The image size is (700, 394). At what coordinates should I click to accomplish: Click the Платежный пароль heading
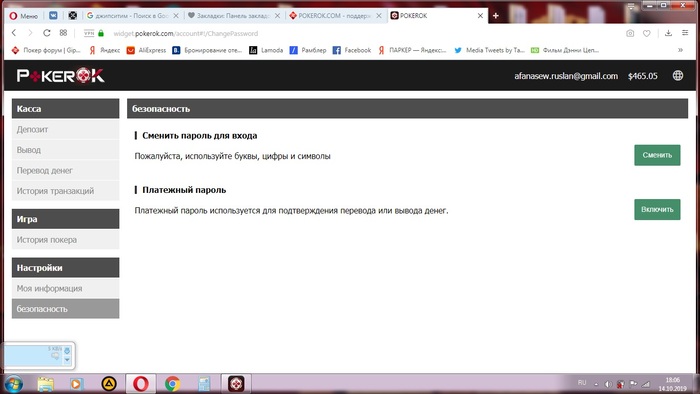point(184,190)
